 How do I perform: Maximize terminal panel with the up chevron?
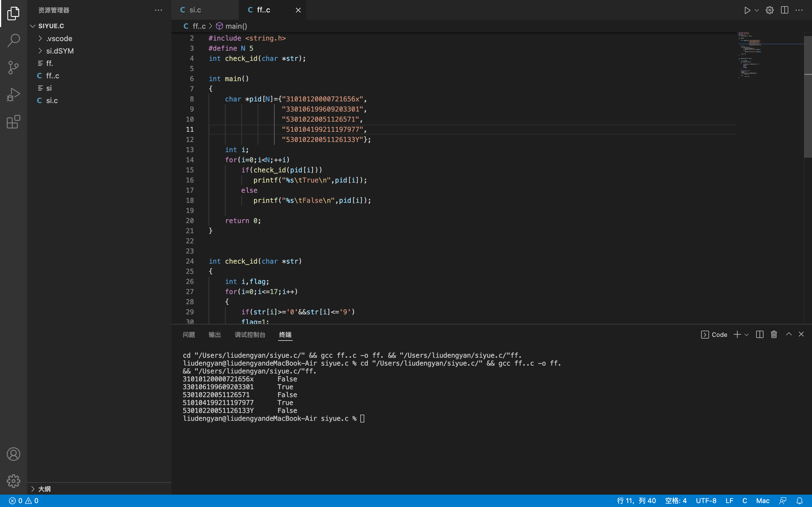point(789,334)
